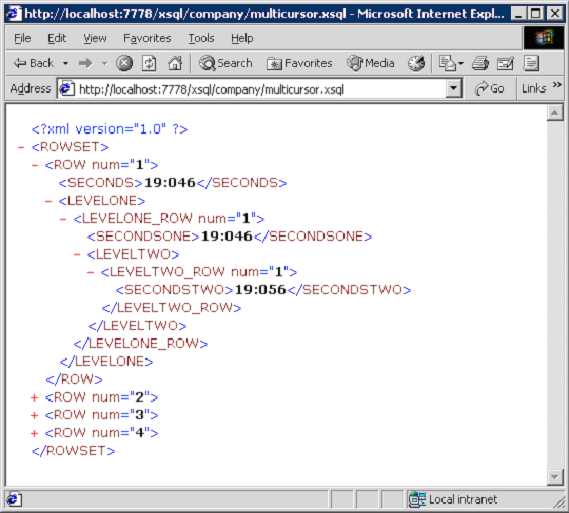
Task: Expand the Links toolbar chevron
Action: 557,85
